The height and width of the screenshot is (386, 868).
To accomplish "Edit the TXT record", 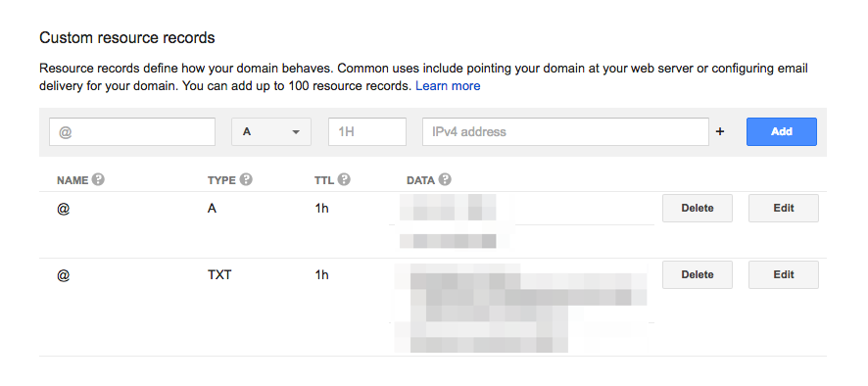I will tap(784, 274).
